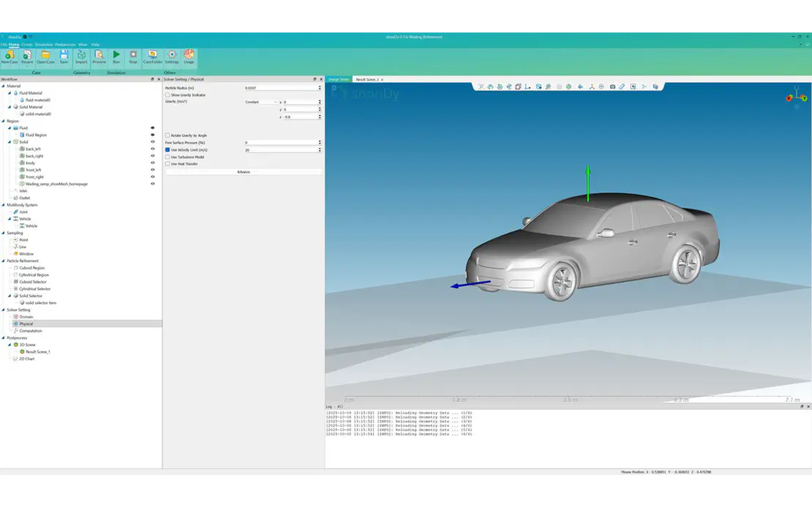Float the Workflow panel with its undock icon
Image resolution: width=812 pixels, height=508 pixels.
[x=152, y=79]
